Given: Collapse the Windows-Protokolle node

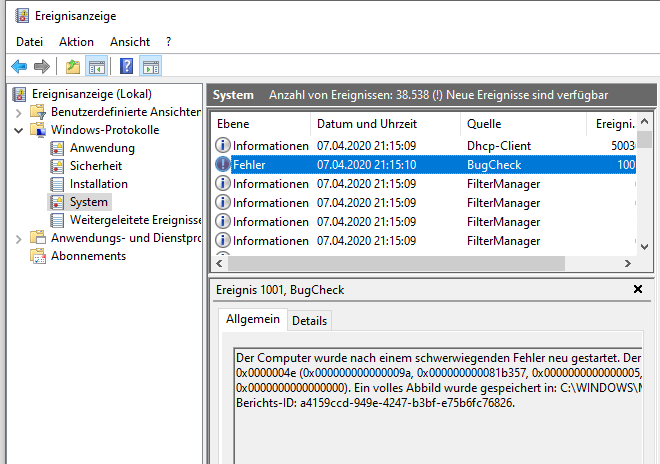Looking at the screenshot, I should 19,131.
